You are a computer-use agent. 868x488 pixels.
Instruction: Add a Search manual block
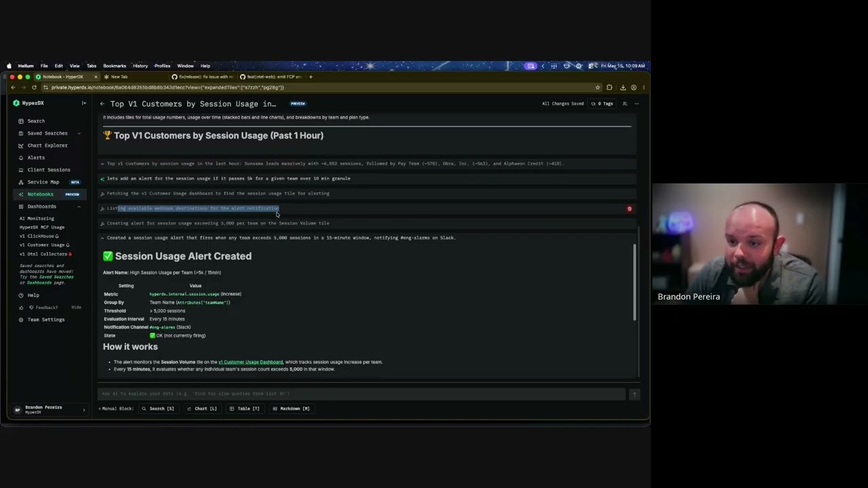coord(158,409)
